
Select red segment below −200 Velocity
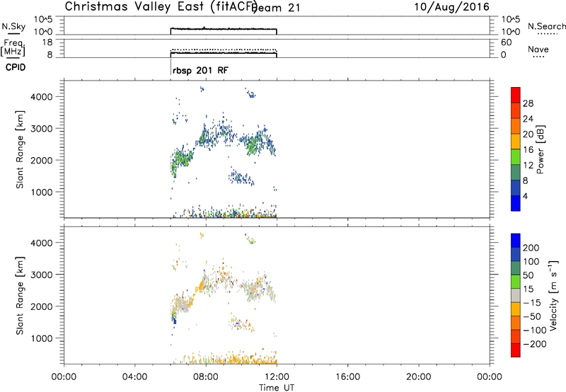tap(516, 350)
